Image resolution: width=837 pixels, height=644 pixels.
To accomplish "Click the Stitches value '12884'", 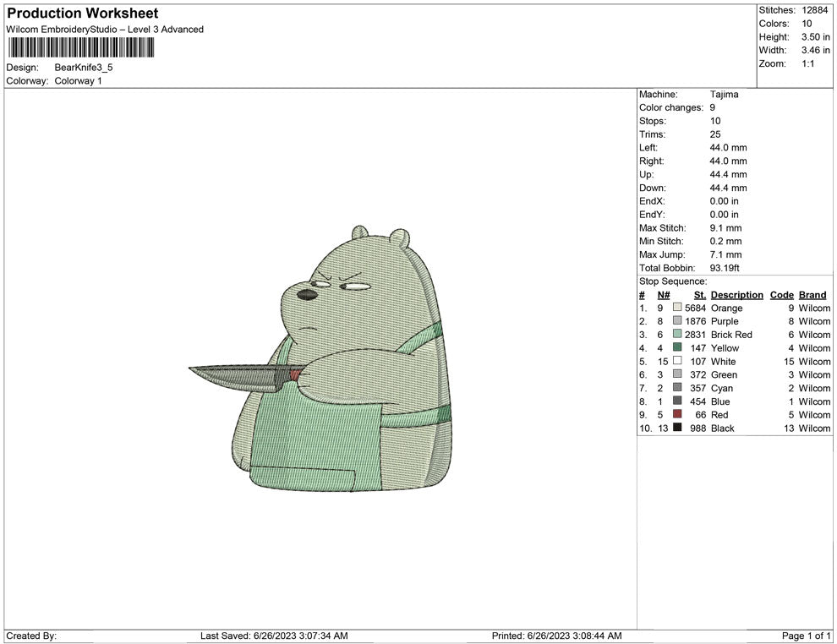I will tap(814, 10).
